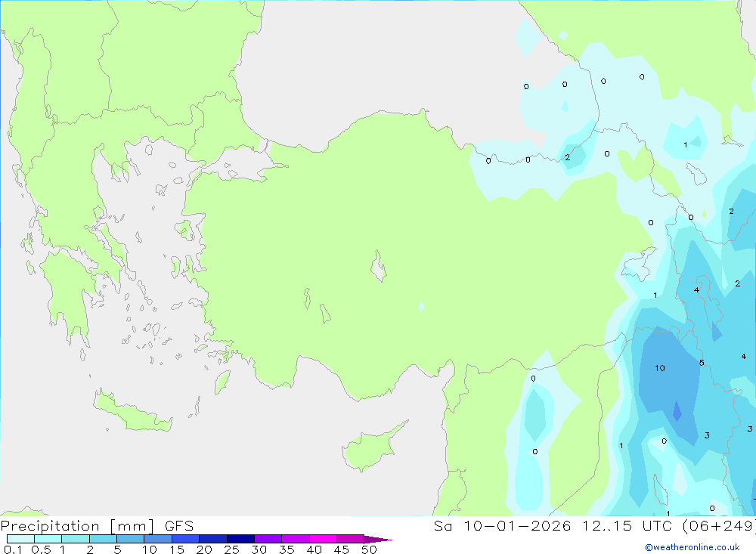Click the 20–25 mm legend color swatch
The width and height of the screenshot is (756, 554).
click(213, 539)
